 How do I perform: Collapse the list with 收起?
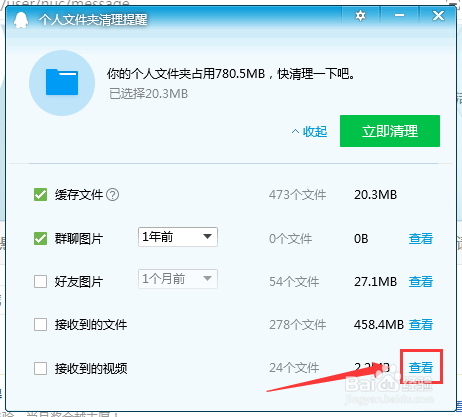[310, 132]
